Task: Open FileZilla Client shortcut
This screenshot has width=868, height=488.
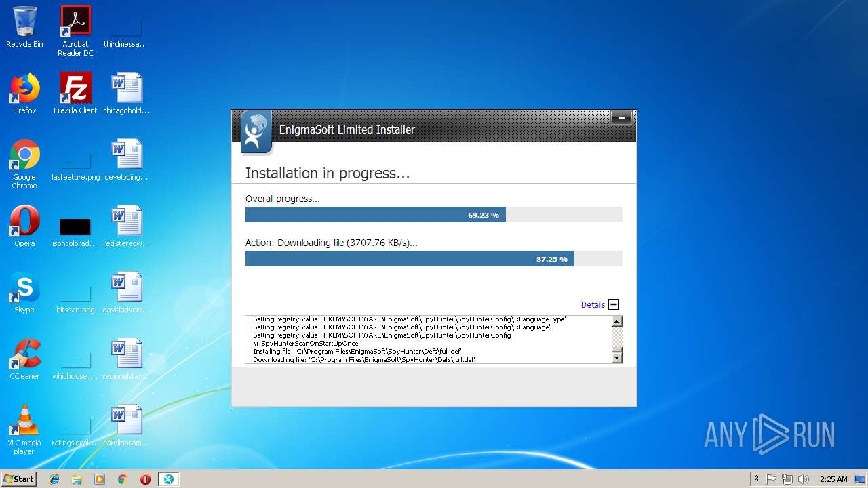Action: tap(75, 93)
